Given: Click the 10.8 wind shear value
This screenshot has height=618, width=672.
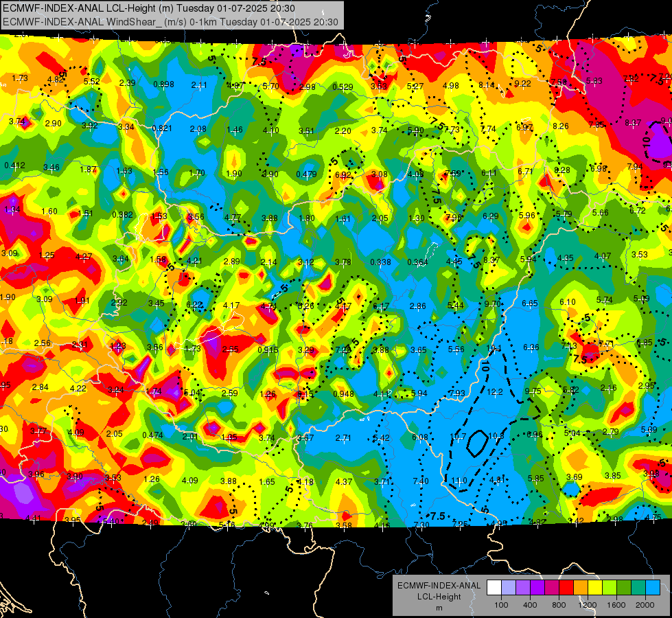Looking at the screenshot, I should click(496, 436).
